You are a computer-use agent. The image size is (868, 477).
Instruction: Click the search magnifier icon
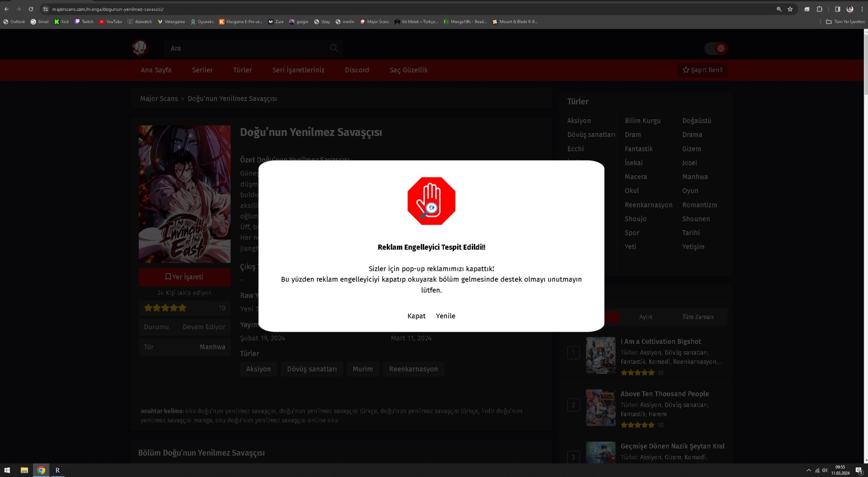click(334, 48)
